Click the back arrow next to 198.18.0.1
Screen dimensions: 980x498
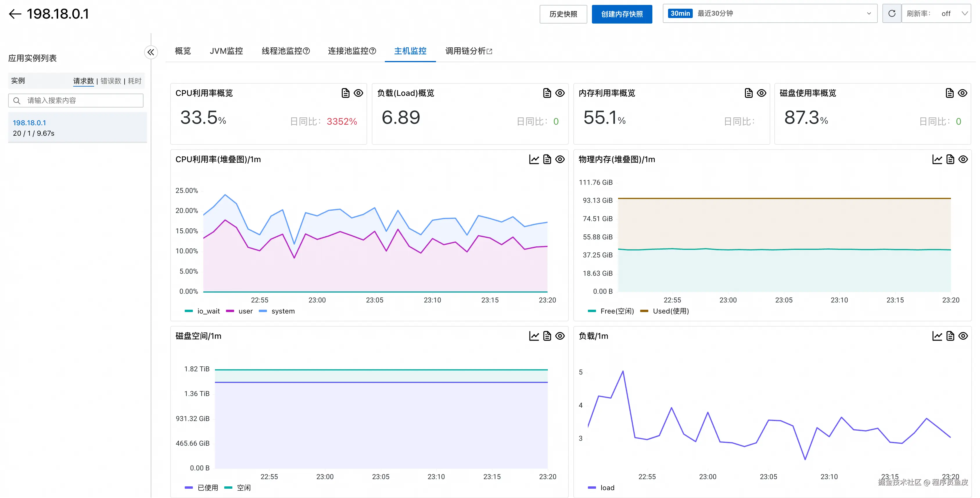[x=15, y=14]
